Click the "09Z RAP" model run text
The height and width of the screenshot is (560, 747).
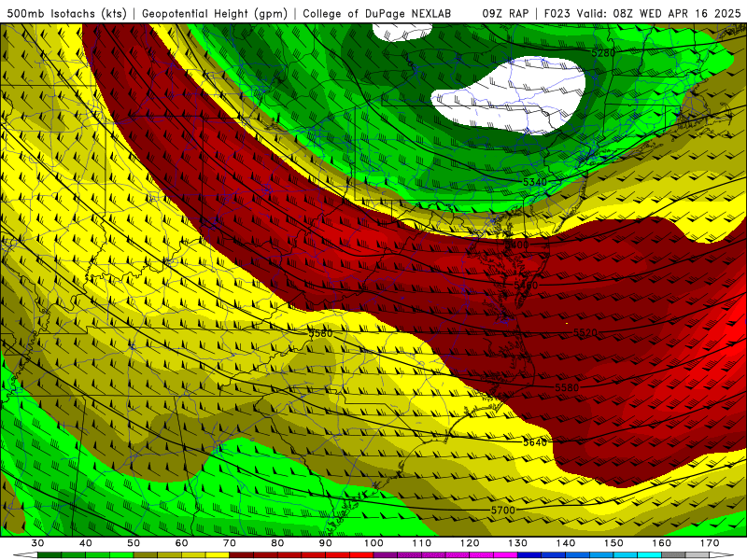505,13
